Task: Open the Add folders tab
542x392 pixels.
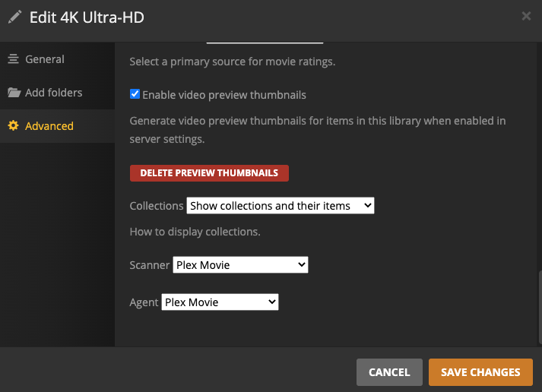Action: click(x=53, y=93)
